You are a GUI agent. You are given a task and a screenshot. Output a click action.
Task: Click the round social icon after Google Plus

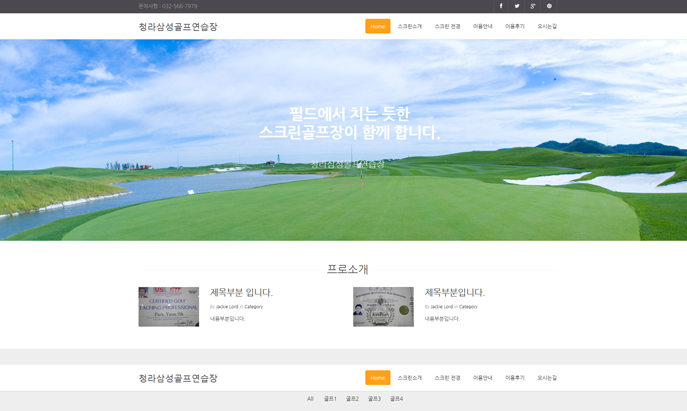pyautogui.click(x=549, y=6)
